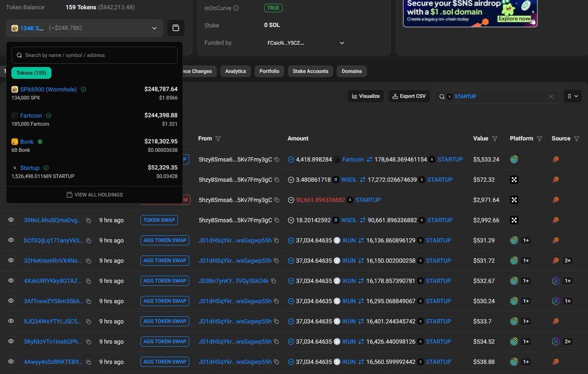Click source 2+ badge in $534.52 row
The width and height of the screenshot is (588, 374).
tap(568, 341)
